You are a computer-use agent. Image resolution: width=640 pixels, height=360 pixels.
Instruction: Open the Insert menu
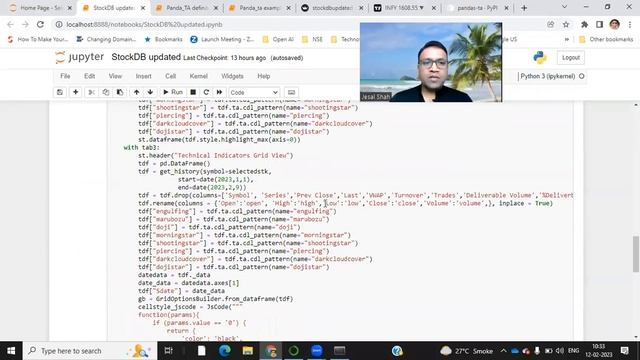point(143,76)
